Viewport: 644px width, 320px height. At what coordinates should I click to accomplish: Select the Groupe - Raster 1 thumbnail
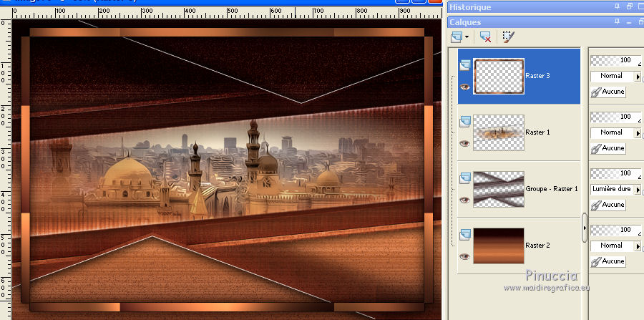click(x=499, y=189)
